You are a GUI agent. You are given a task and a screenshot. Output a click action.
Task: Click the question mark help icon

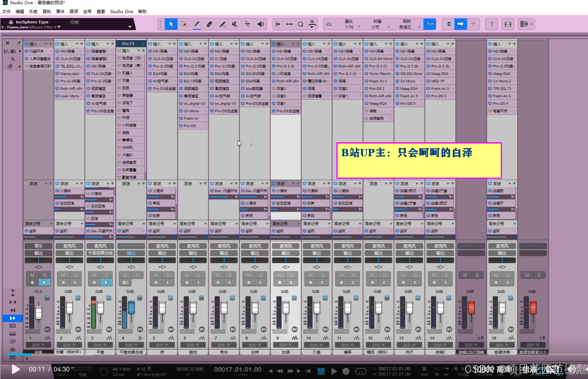[491, 24]
